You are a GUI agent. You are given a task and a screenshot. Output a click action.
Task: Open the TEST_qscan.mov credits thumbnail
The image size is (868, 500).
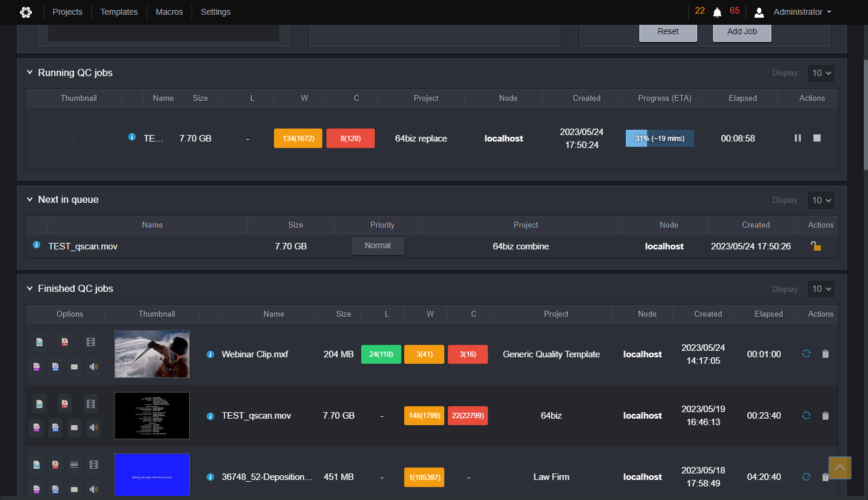(x=152, y=416)
